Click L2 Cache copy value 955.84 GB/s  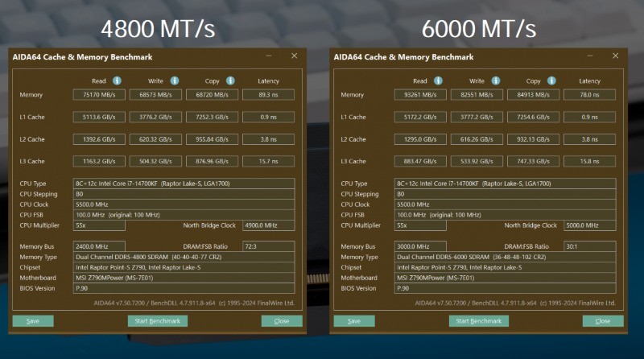click(x=212, y=138)
